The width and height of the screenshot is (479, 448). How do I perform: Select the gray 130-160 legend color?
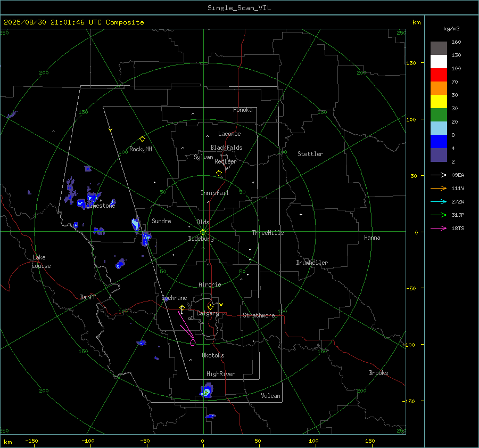coord(439,48)
